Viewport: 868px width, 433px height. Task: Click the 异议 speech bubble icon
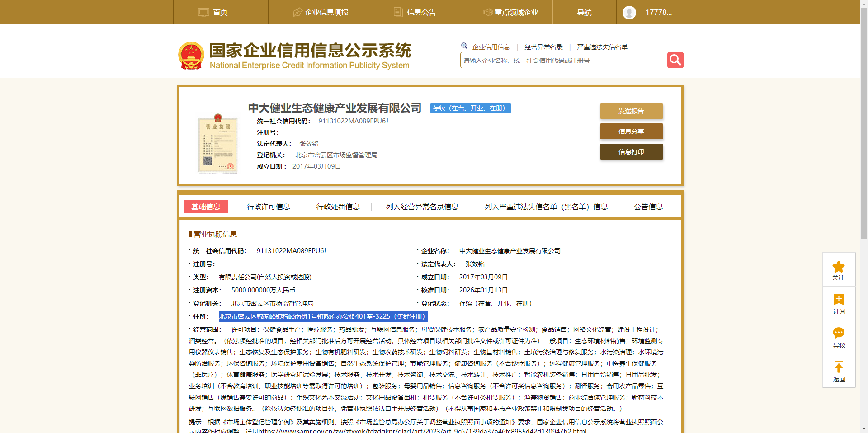[x=839, y=333]
